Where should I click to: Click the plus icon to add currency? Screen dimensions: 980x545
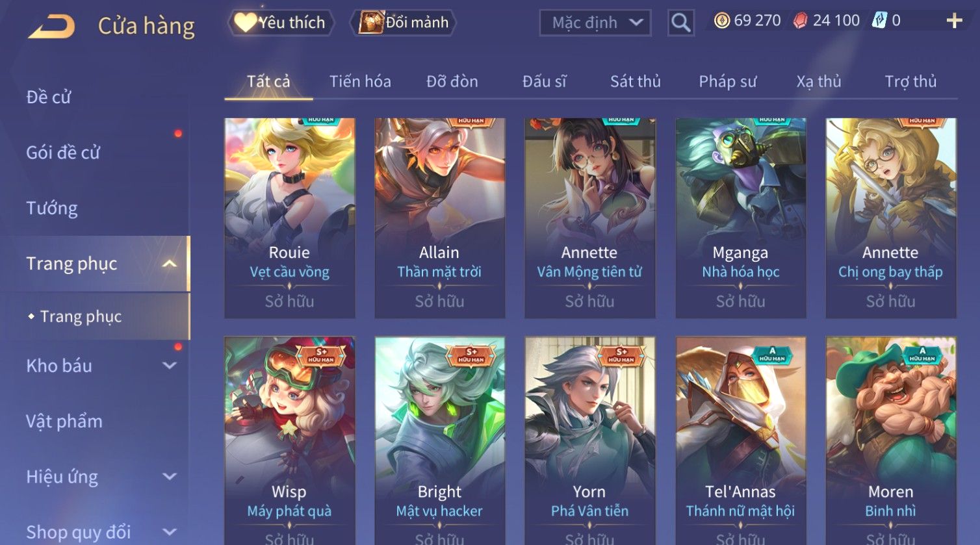tap(954, 21)
